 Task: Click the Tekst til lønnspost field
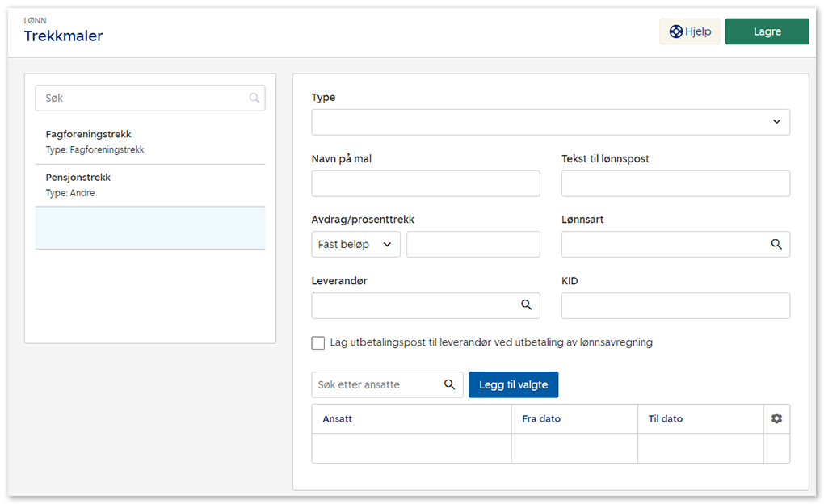(675, 183)
